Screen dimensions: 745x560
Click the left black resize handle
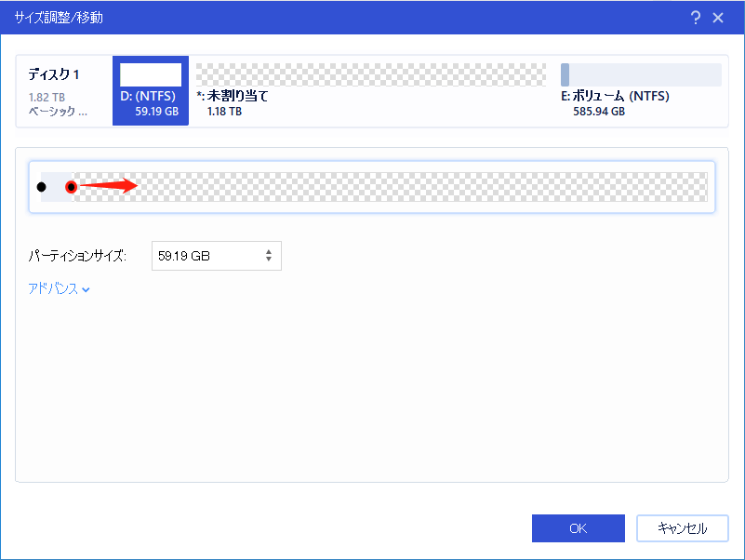coord(41,187)
